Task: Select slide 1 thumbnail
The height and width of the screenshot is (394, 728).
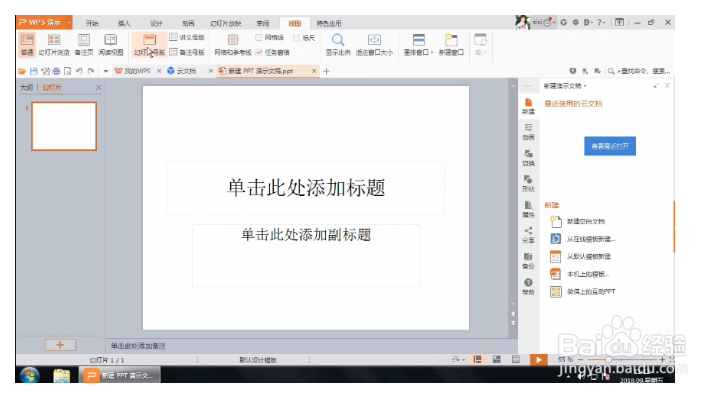Action: [x=64, y=126]
